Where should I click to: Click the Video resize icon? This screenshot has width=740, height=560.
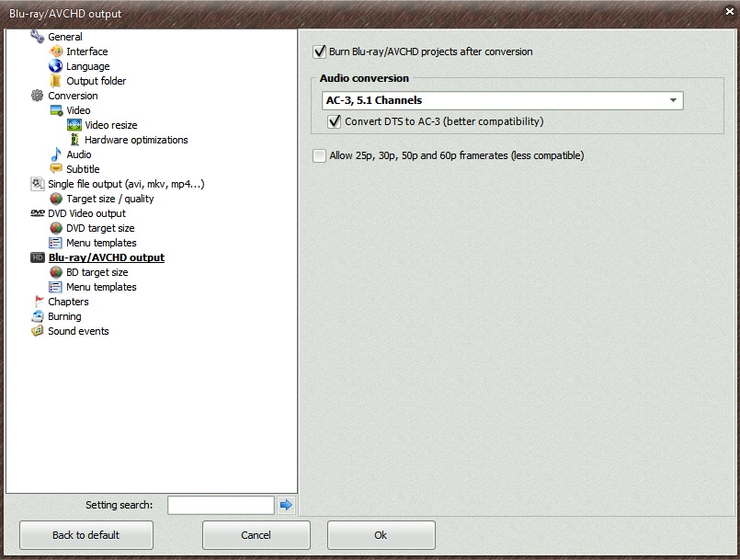click(74, 125)
